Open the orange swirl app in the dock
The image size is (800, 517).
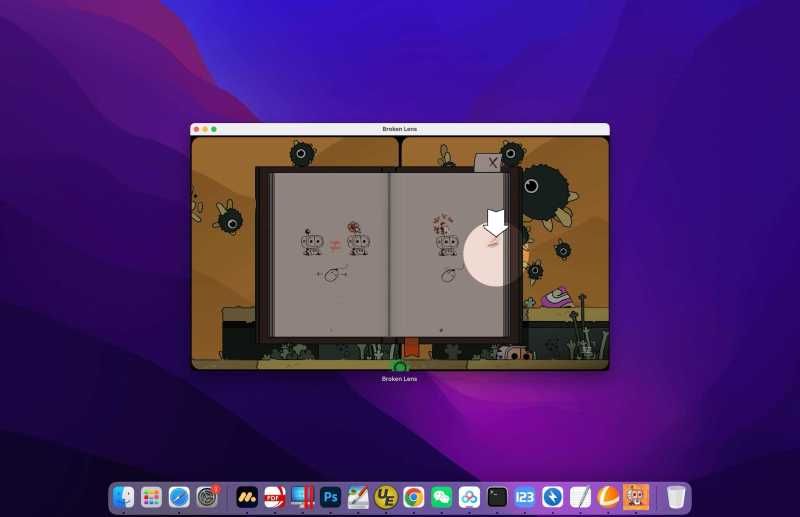coord(608,497)
